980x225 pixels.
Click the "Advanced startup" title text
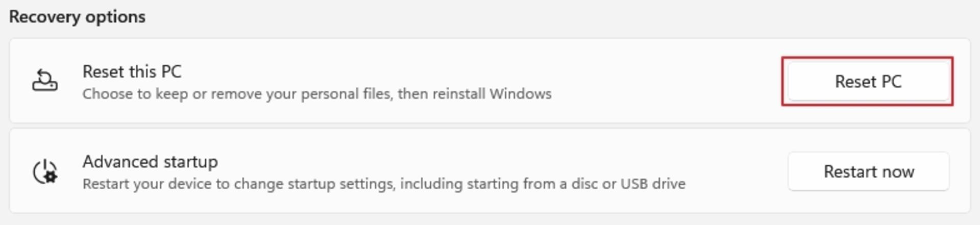pyautogui.click(x=150, y=162)
